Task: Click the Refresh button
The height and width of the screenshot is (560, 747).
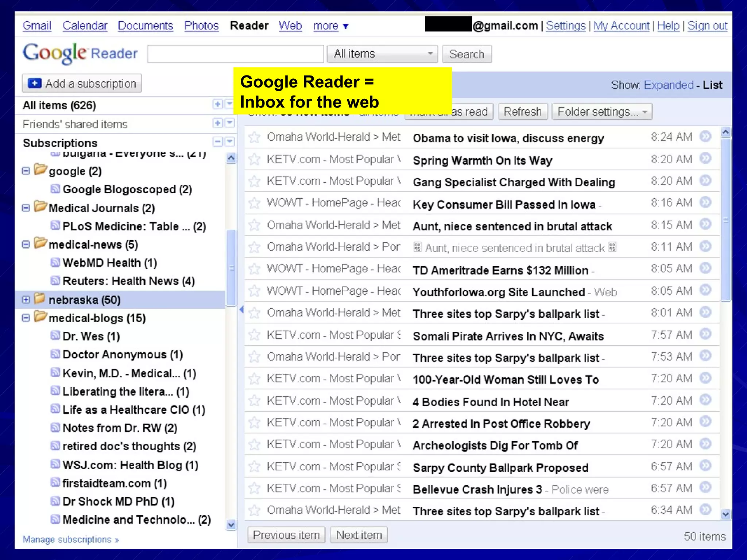Action: (x=523, y=112)
